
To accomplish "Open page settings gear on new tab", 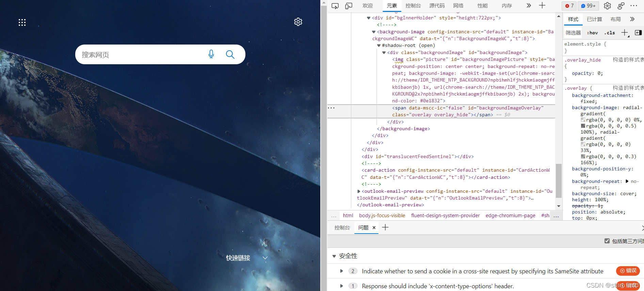I will [298, 22].
